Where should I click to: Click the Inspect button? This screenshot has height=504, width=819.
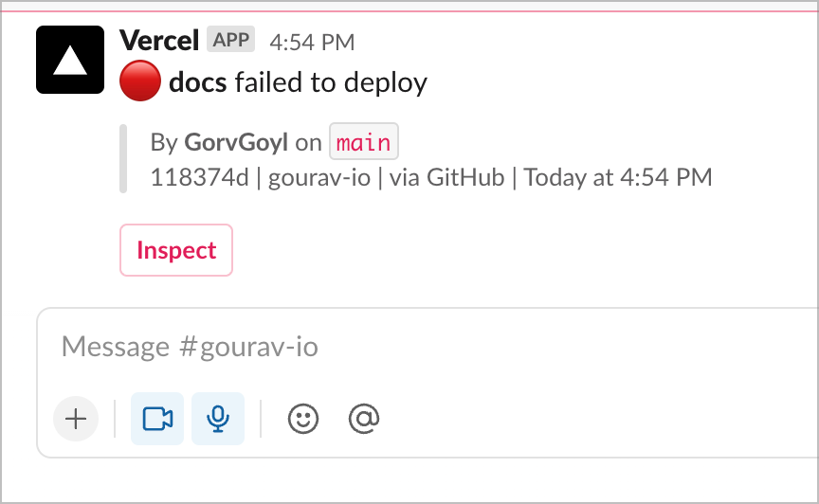[x=176, y=250]
